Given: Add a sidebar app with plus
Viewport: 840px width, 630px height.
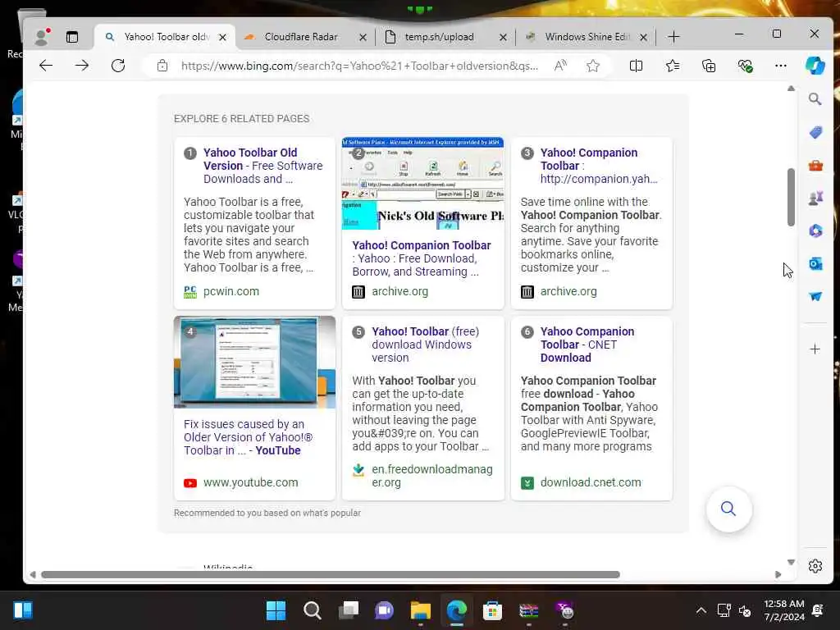Looking at the screenshot, I should pos(815,349).
